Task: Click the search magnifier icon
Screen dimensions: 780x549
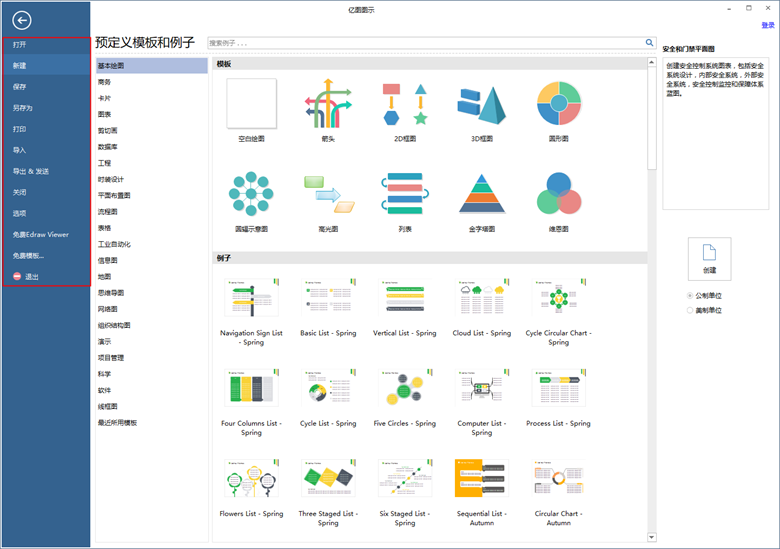Action: coord(649,43)
